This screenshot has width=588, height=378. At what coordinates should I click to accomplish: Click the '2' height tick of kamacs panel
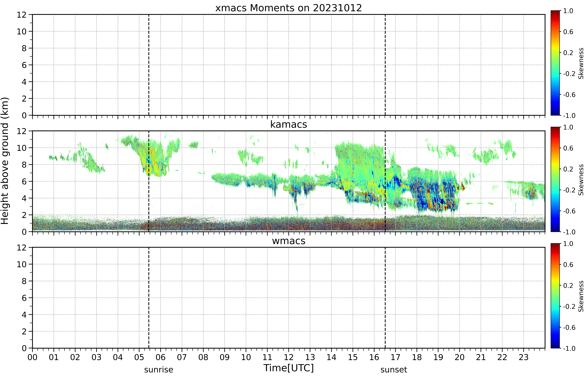click(24, 215)
